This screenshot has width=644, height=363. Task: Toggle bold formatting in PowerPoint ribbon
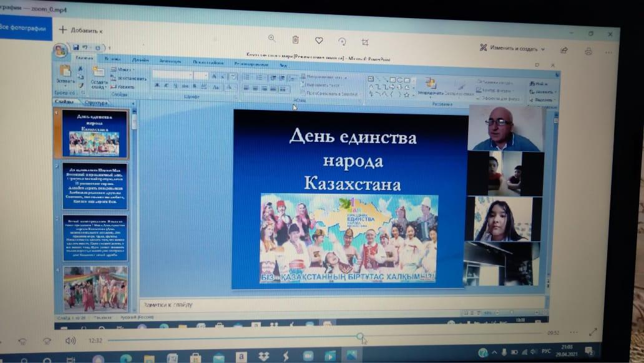[x=157, y=85]
